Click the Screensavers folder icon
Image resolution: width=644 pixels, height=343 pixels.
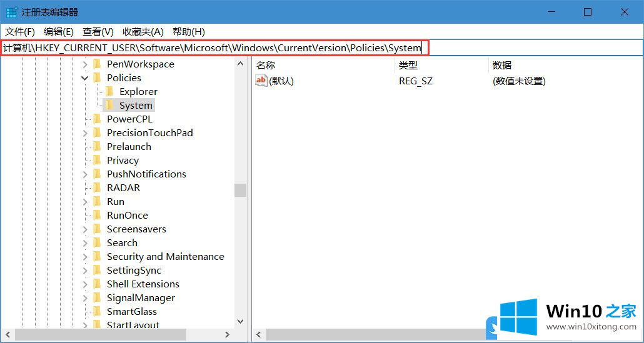click(x=97, y=229)
